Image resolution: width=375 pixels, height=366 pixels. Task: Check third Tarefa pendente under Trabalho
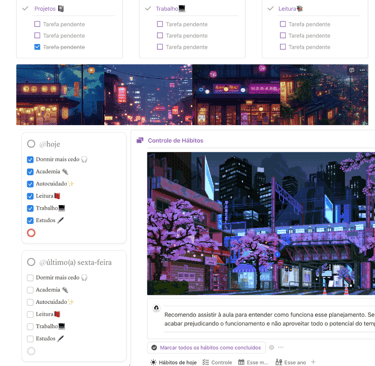click(160, 47)
